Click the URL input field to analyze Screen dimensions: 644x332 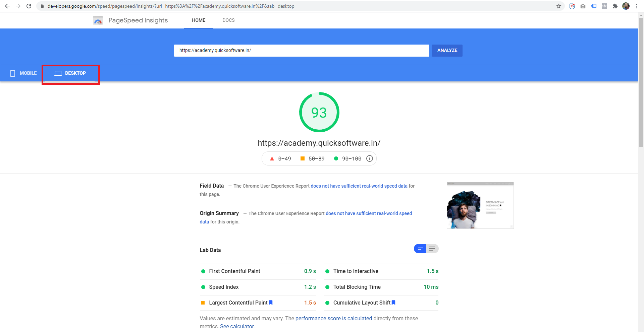point(302,50)
